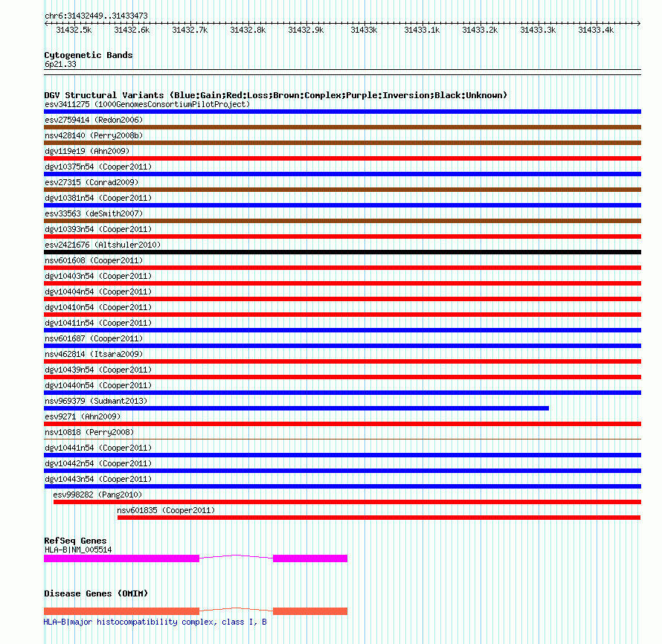Click the black bar under esv2421676
Image resolution: width=662 pixels, height=644 pixels.
(x=342, y=252)
